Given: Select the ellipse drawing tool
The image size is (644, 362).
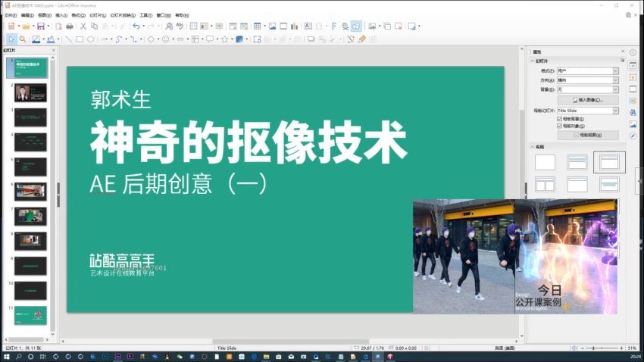Looking at the screenshot, I should (x=91, y=39).
